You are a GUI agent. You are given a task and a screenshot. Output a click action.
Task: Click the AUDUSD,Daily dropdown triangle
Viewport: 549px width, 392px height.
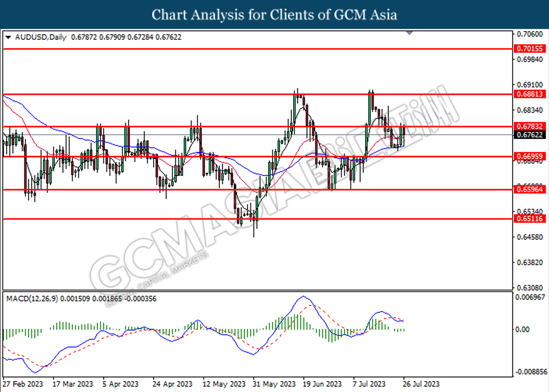tap(8, 37)
